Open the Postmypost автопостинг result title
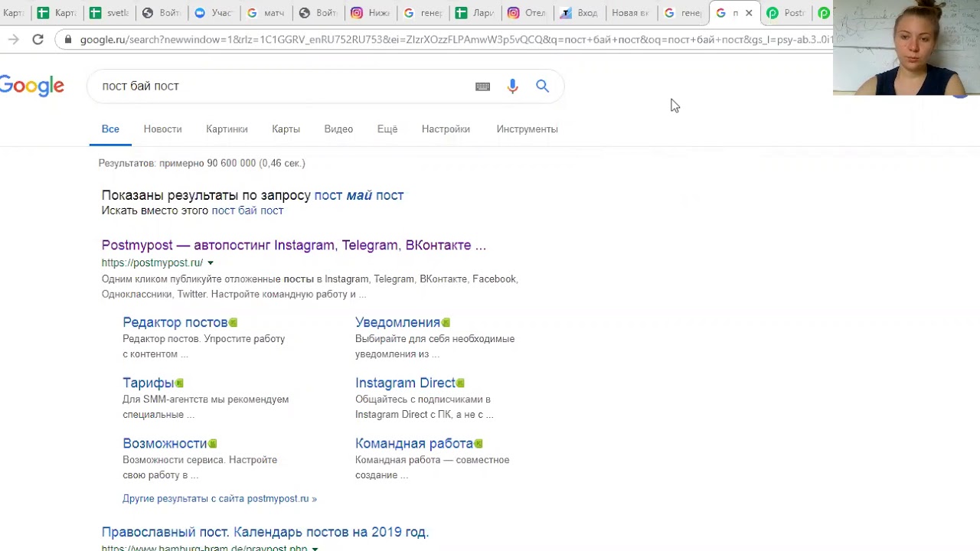980x551 pixels. point(294,245)
